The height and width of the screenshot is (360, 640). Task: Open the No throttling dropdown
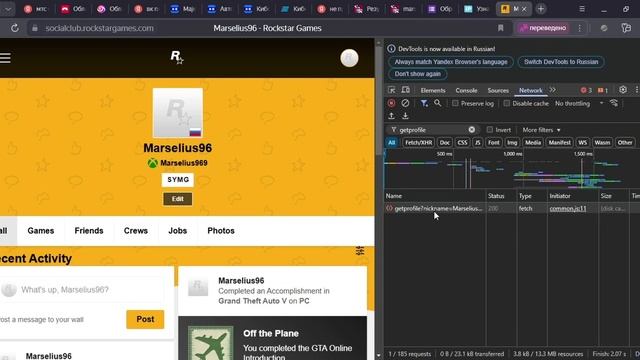pyautogui.click(x=579, y=103)
